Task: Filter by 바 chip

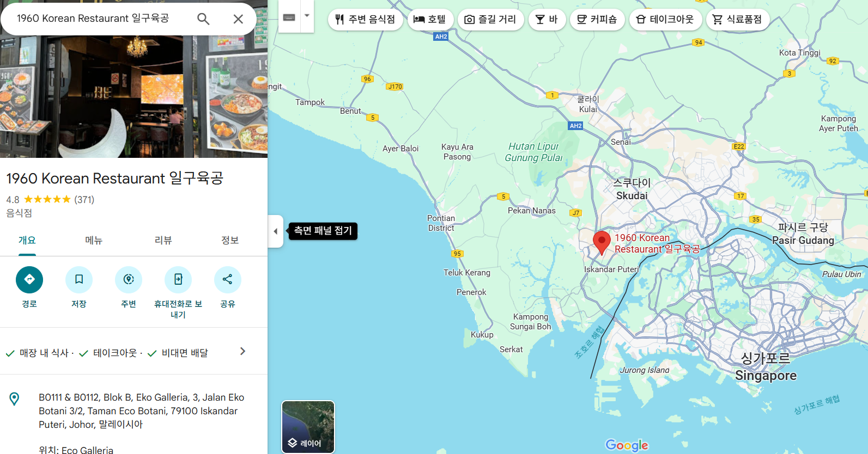Action: 547,20
